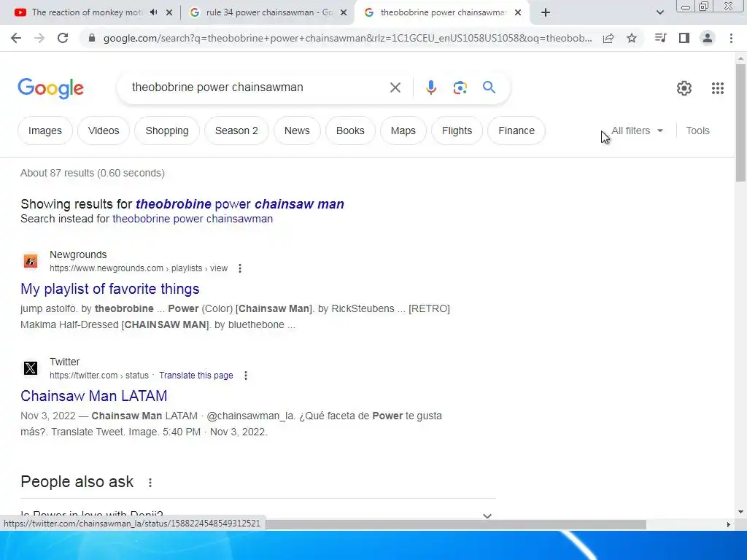
Task: Clear the search box with X
Action: [x=395, y=87]
